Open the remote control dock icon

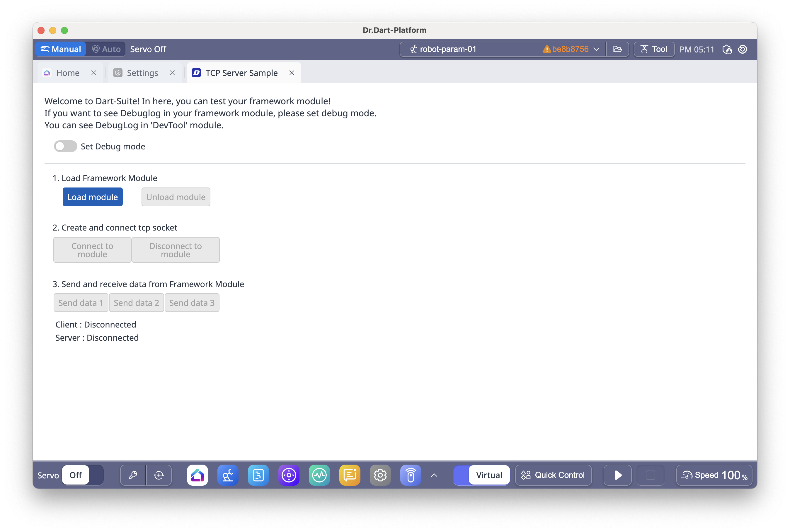tap(411, 475)
